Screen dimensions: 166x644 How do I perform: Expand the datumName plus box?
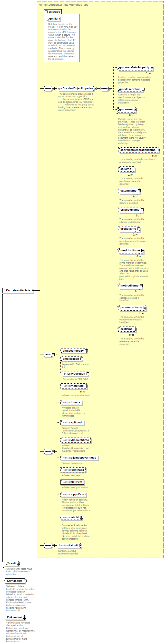139,191
